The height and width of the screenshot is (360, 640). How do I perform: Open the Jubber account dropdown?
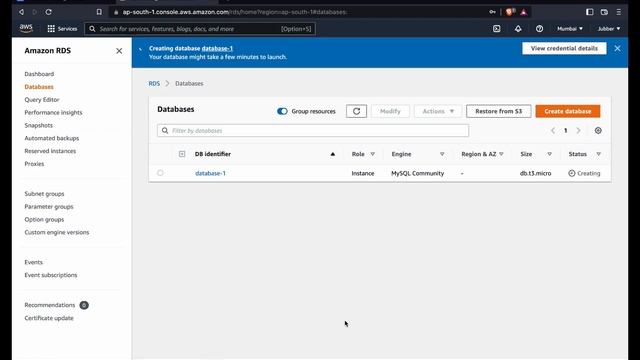coord(609,29)
